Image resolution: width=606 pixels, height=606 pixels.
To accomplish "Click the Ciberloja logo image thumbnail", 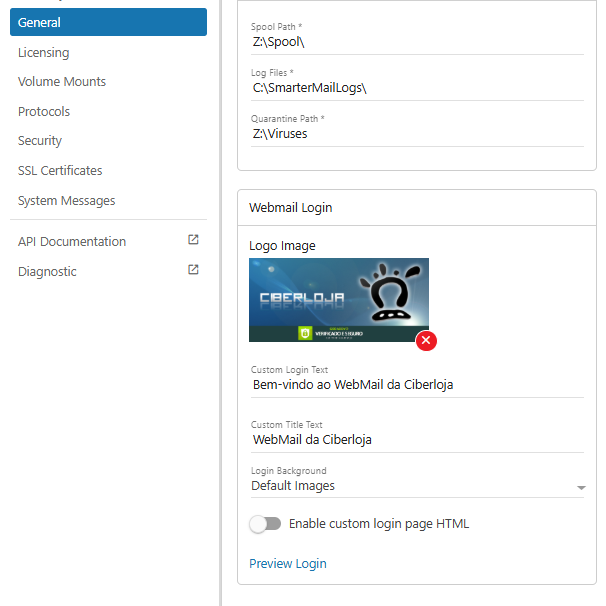I will tap(338, 299).
